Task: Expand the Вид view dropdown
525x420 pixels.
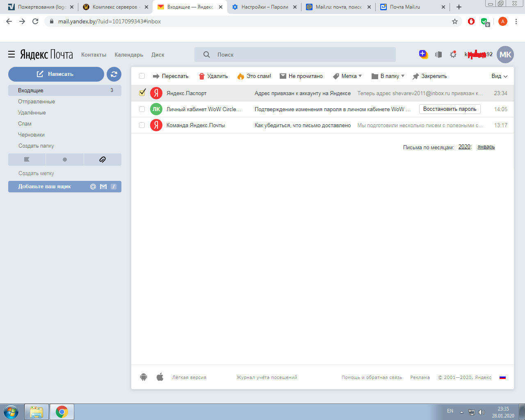Action: (x=499, y=76)
